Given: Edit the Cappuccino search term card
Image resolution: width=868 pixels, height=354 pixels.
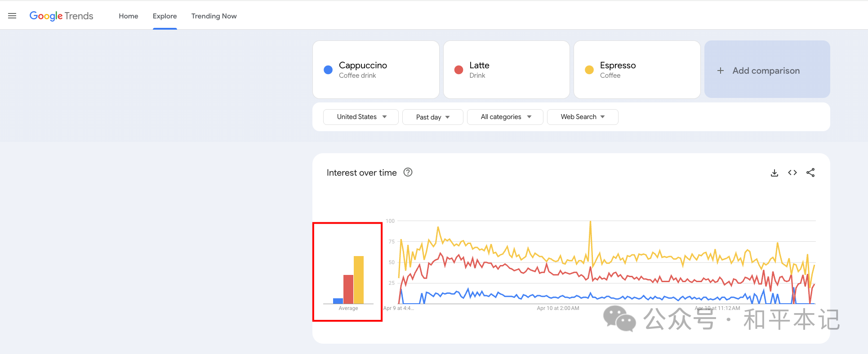Looking at the screenshot, I should tap(376, 70).
